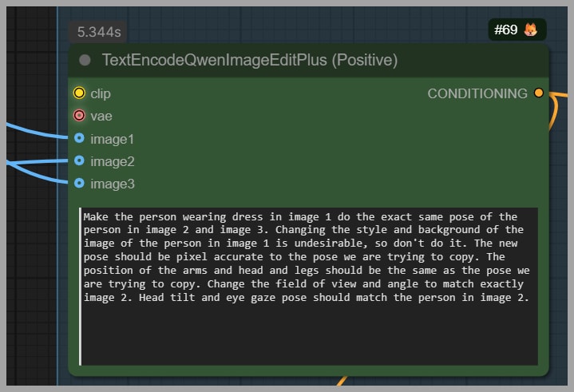Select the blue image2 input socket

tap(79, 161)
